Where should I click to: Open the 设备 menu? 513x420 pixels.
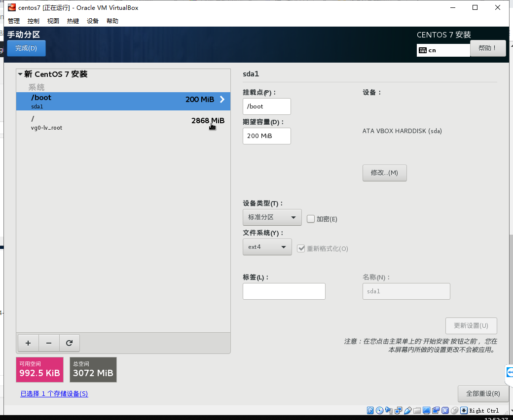(93, 21)
